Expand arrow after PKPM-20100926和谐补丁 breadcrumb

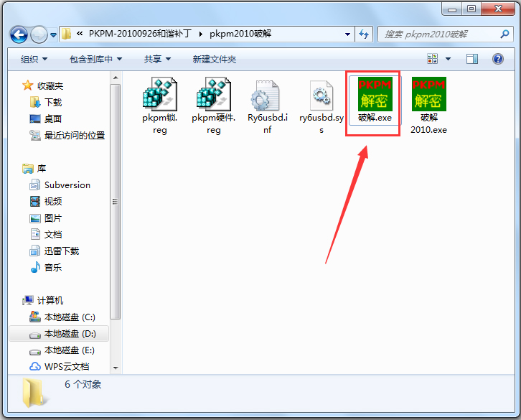201,34
